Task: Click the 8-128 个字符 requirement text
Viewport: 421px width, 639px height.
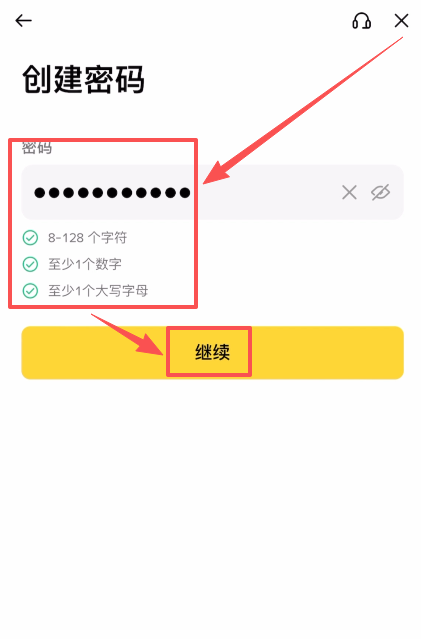Action: pyautogui.click(x=88, y=238)
